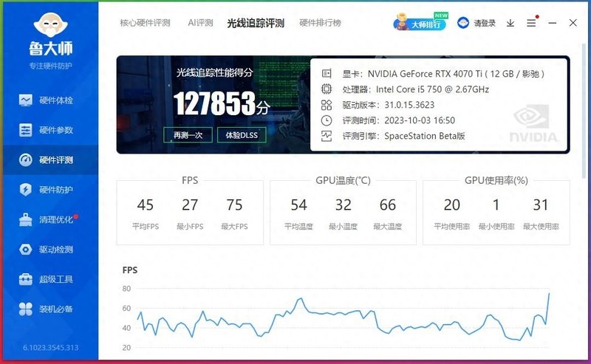Click the clock icon beside 评测时间
Viewport: 591px width, 364px height.
click(327, 120)
